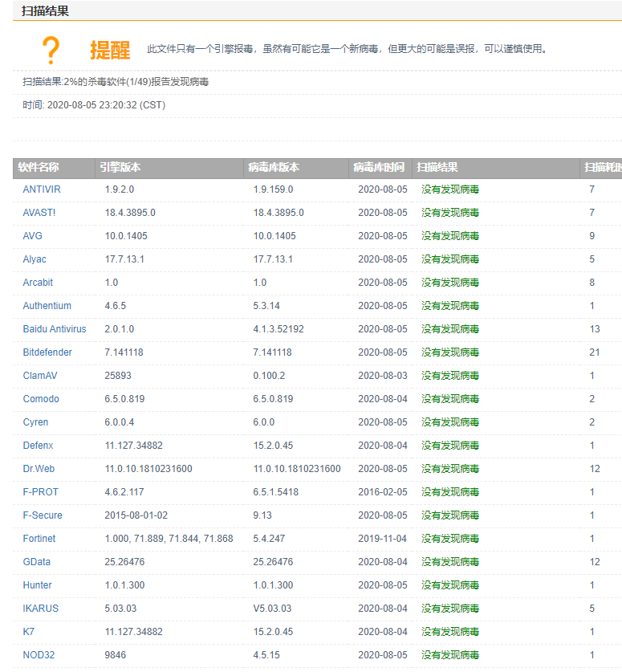Click the Baidu Antivirus scan time 13

point(595,329)
